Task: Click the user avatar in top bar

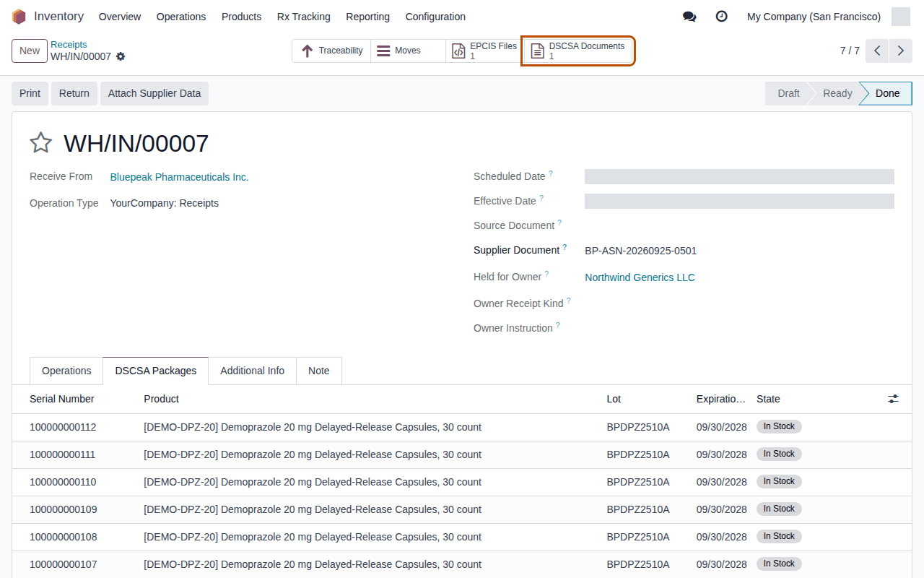Action: (x=901, y=17)
